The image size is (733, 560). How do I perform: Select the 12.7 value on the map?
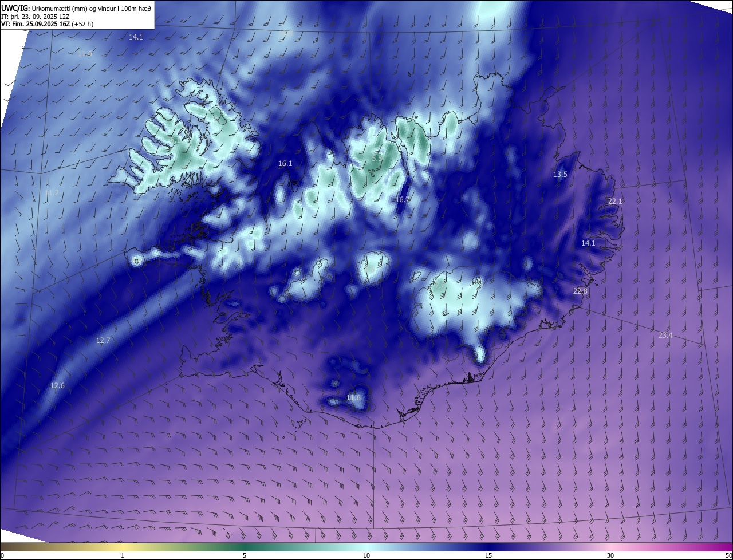point(103,341)
